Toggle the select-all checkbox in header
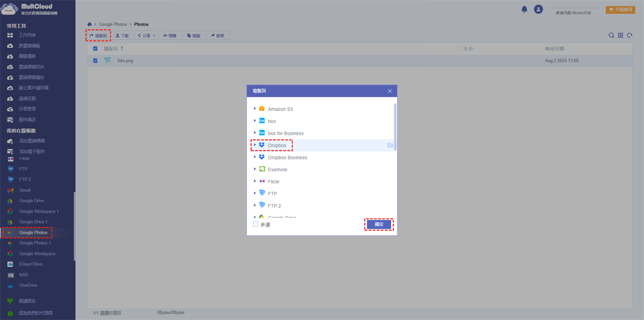 tap(95, 48)
